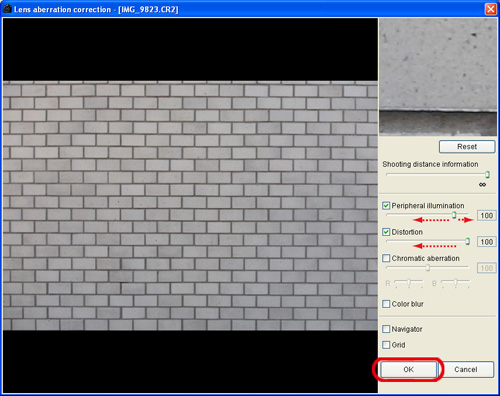500x396 pixels.
Task: Show the Grid overlay checkbox
Action: click(386, 345)
